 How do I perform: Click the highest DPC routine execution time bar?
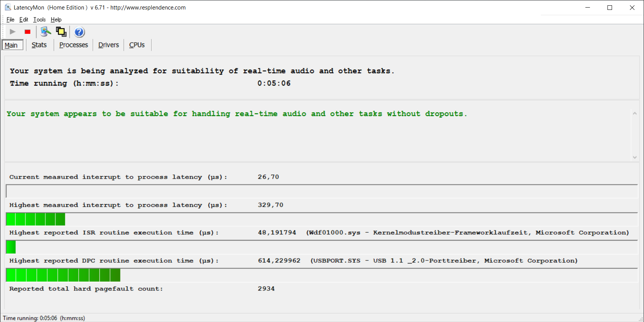click(63, 275)
